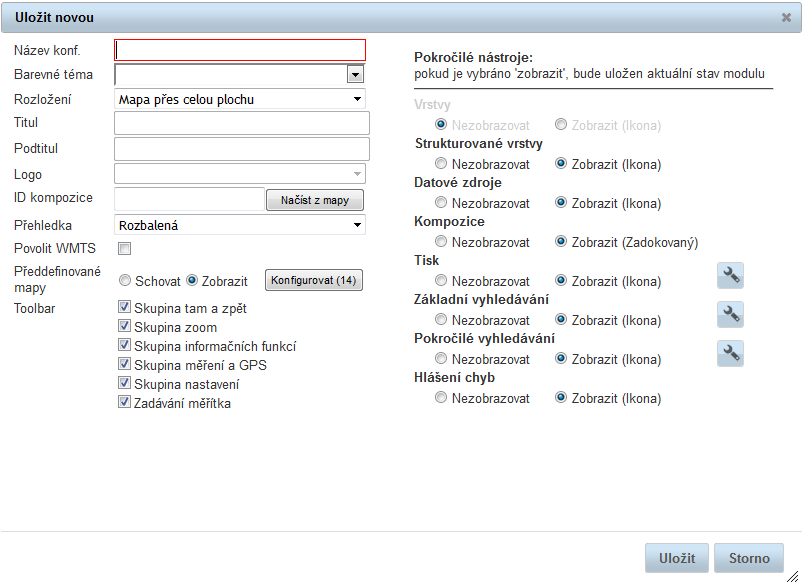This screenshot has height=584, width=804.
Task: Choose Nezobrazovat for Hlášení chyb
Action: point(440,397)
